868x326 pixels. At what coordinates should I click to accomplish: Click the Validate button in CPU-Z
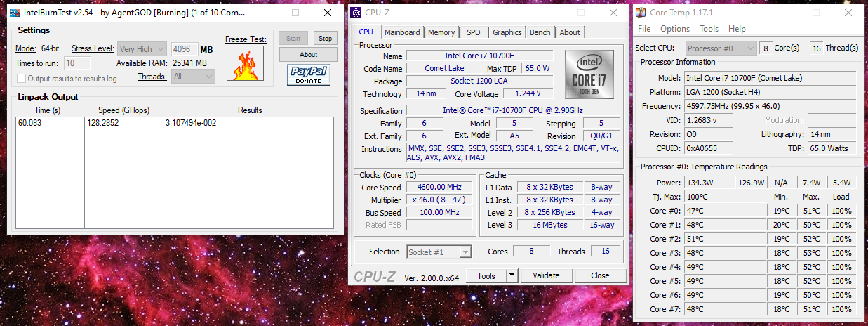point(545,276)
